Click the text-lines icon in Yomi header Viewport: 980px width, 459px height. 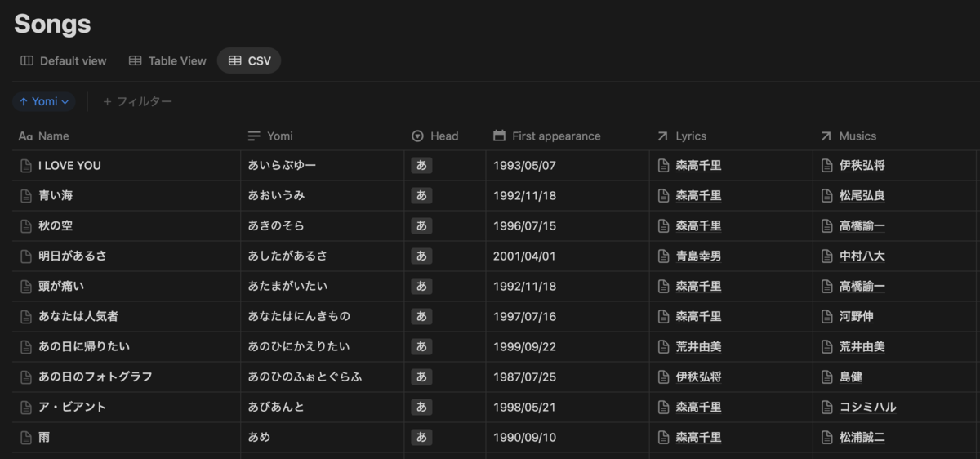[x=254, y=136]
